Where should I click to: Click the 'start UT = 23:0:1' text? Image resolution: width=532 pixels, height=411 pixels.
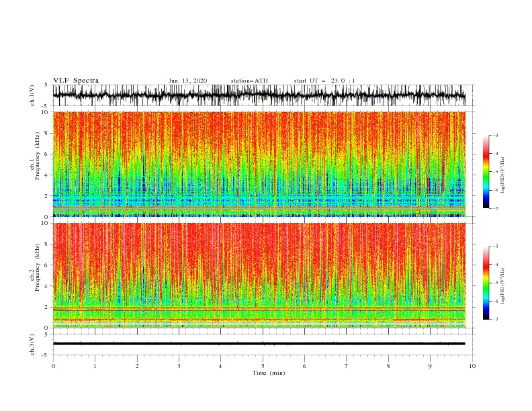pyautogui.click(x=324, y=81)
